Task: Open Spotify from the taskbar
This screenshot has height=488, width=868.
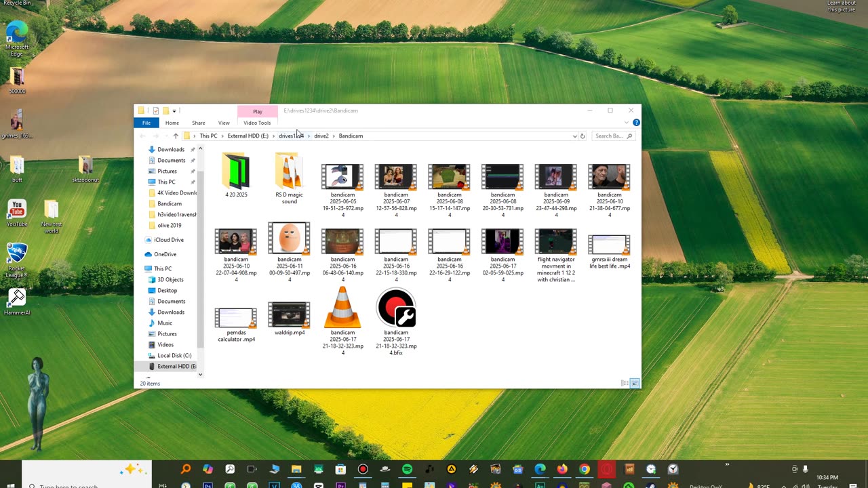Action: pos(407,469)
